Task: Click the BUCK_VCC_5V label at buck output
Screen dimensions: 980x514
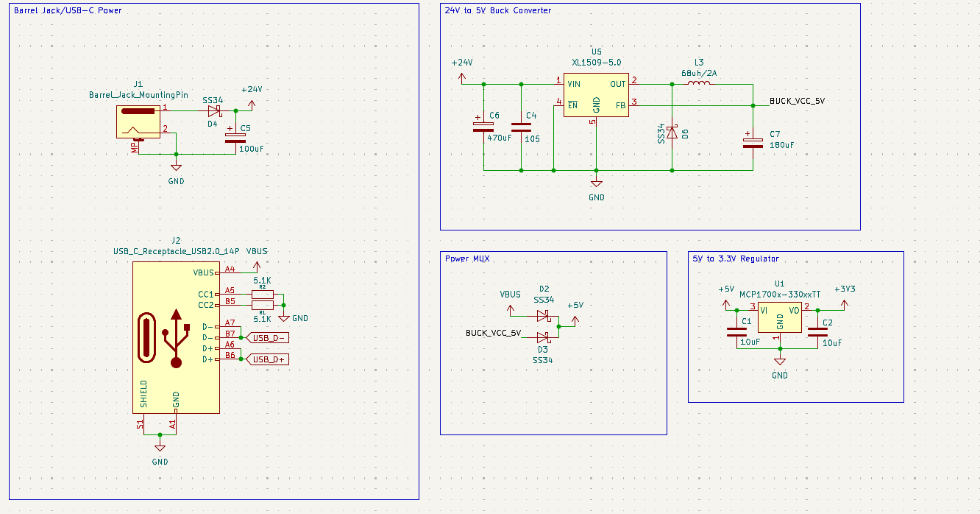Action: pyautogui.click(x=797, y=101)
